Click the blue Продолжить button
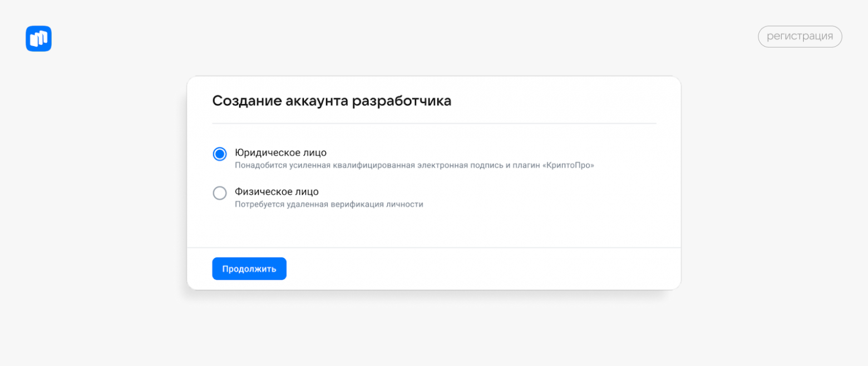Viewport: 868px width, 366px height. pos(249,269)
